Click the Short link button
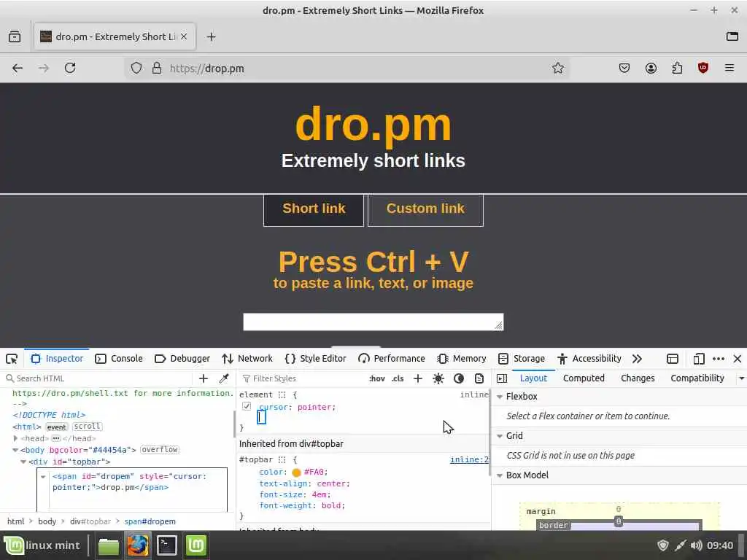 click(314, 209)
